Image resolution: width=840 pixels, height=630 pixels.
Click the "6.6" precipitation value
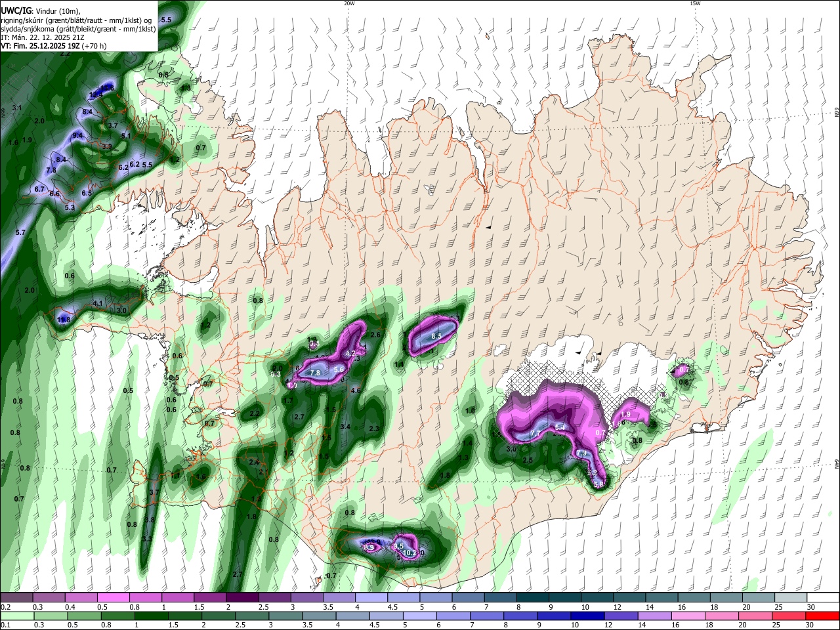[x=54, y=194]
